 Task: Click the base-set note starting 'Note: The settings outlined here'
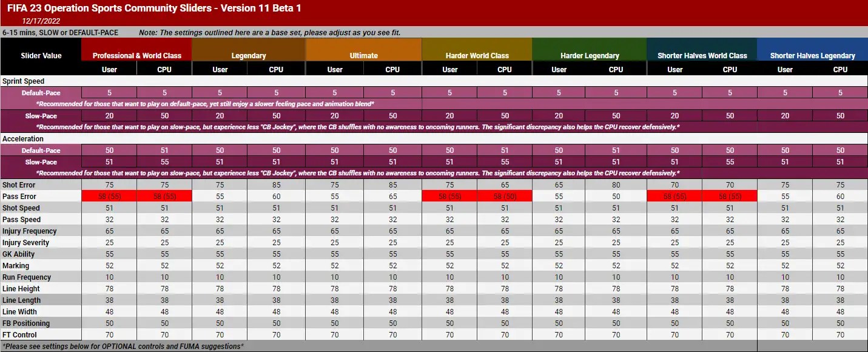pos(270,32)
